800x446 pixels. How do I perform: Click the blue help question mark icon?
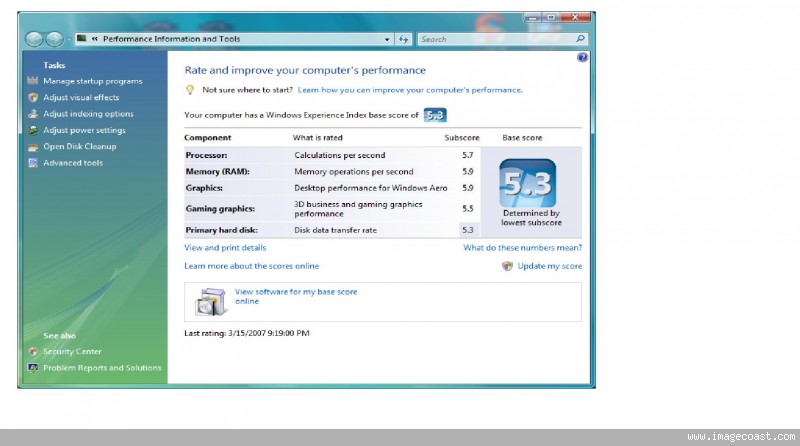coord(582,57)
